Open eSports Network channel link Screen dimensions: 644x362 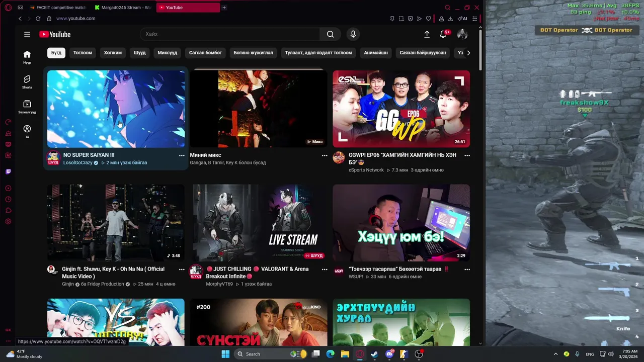pos(366,170)
